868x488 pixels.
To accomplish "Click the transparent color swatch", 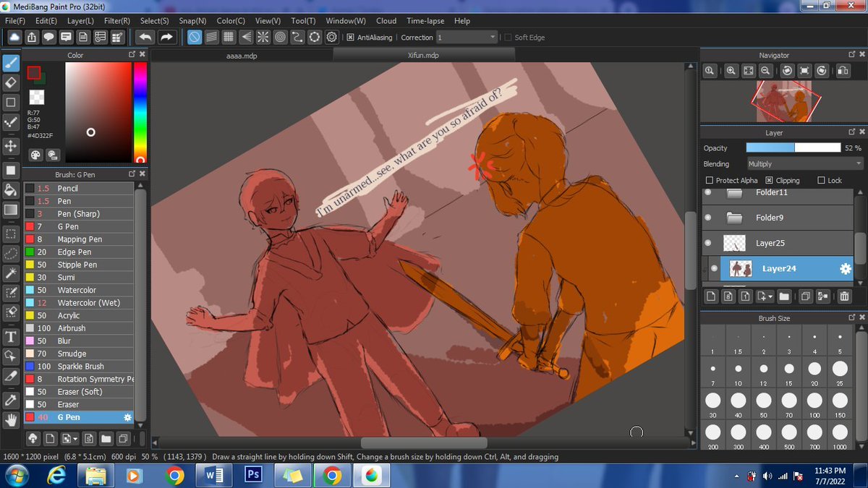I will point(36,97).
